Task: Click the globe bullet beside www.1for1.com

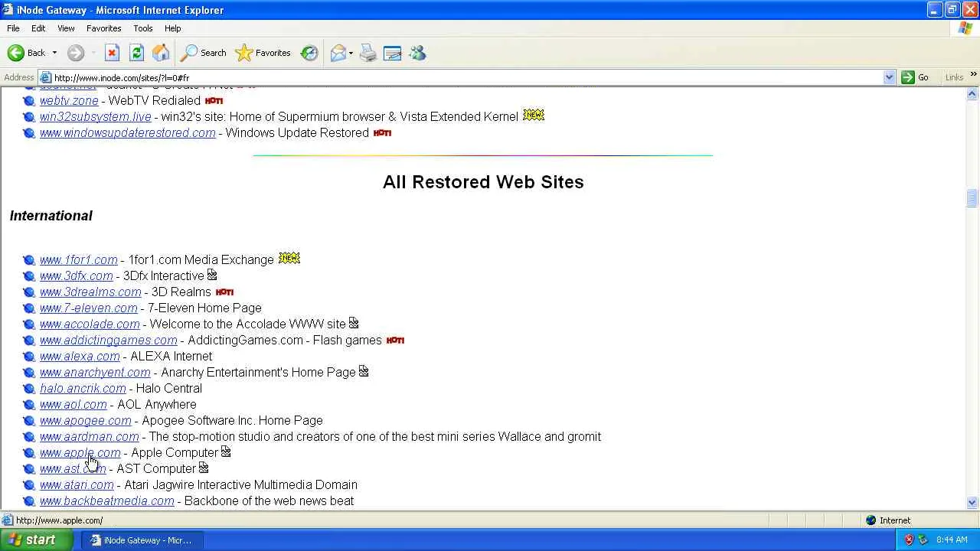Action: [x=29, y=260]
